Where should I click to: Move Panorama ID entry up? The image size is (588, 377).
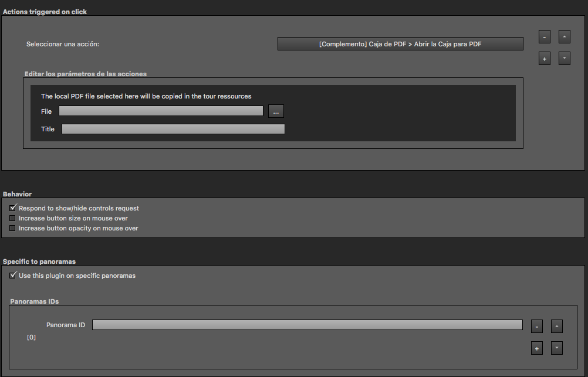[x=556, y=327]
